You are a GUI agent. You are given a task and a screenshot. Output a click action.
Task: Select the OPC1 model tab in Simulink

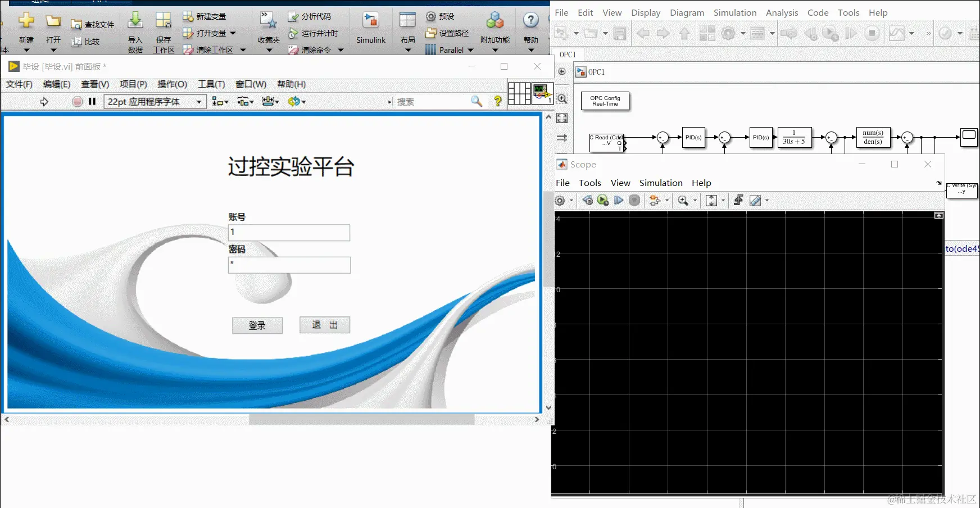coord(568,55)
